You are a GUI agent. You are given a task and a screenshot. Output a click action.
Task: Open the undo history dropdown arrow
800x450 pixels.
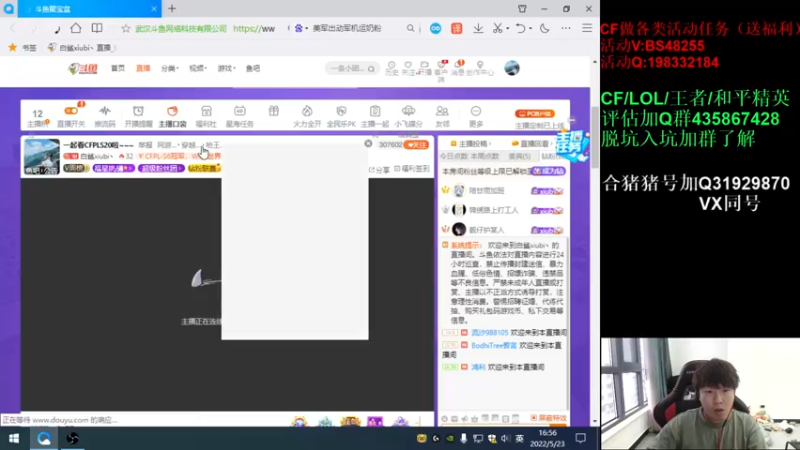click(531, 29)
